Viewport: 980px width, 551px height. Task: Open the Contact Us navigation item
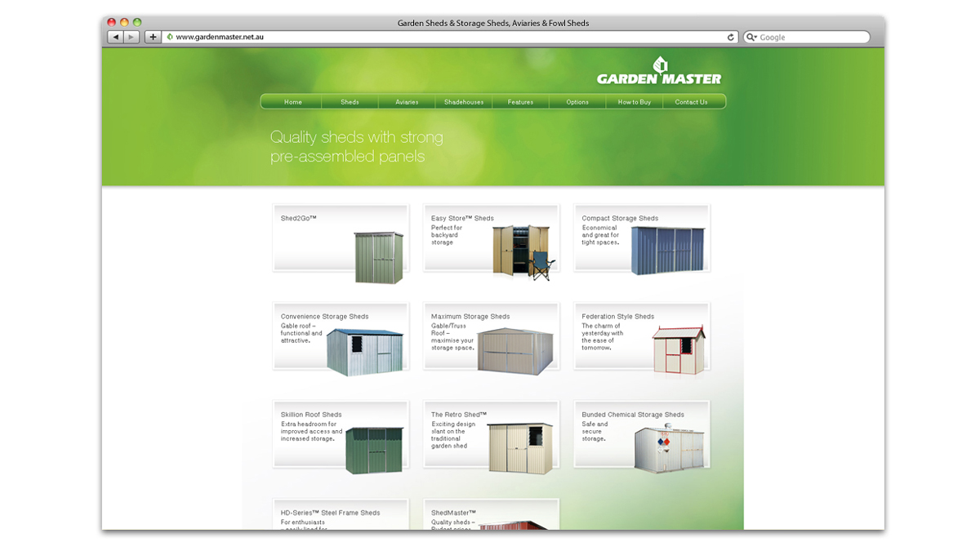click(692, 102)
